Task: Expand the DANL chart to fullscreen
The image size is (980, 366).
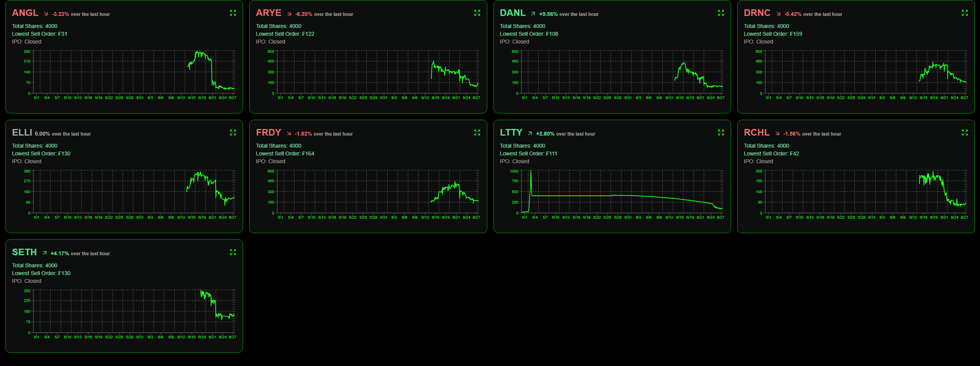Action: coord(721,13)
